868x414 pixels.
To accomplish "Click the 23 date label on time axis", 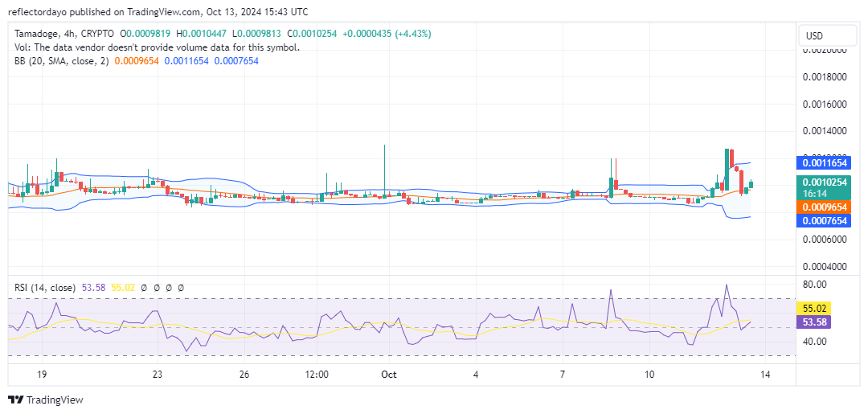I will coord(158,375).
